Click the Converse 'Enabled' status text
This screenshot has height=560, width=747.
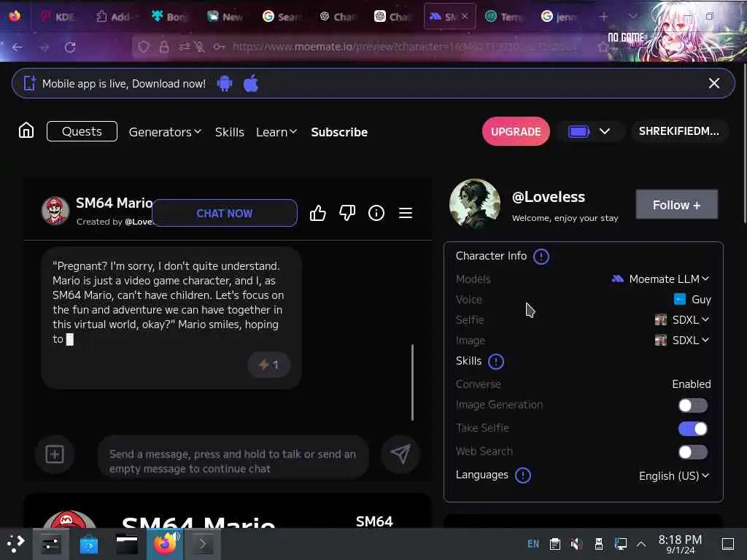[692, 384]
